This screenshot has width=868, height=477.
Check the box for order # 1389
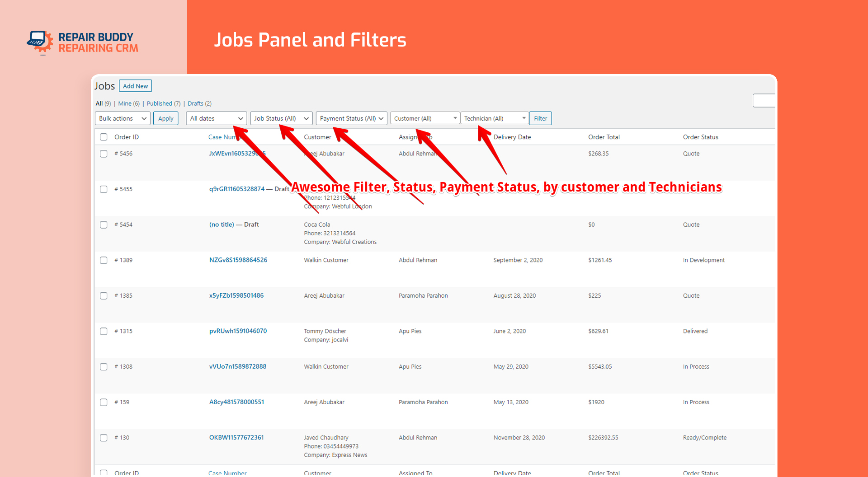point(104,260)
